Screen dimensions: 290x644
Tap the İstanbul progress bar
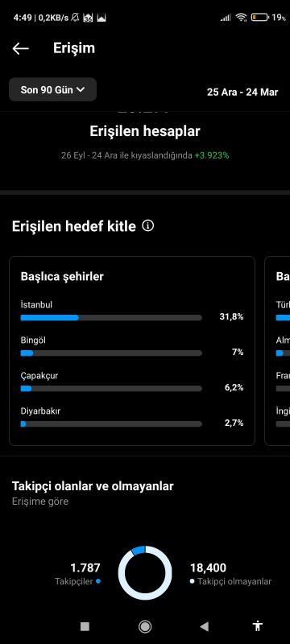point(111,317)
